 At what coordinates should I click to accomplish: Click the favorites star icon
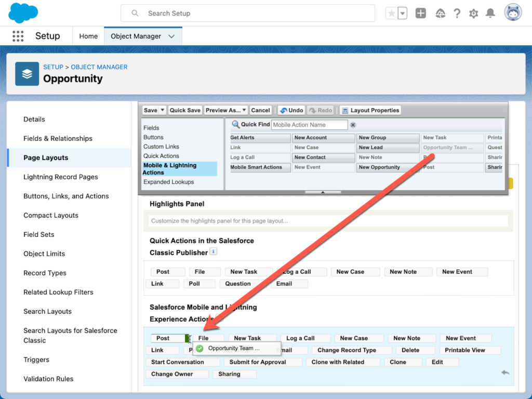[391, 14]
